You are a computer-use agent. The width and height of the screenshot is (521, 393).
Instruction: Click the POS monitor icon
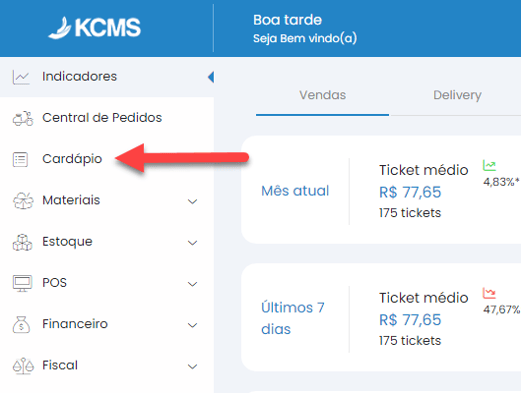coord(22,283)
